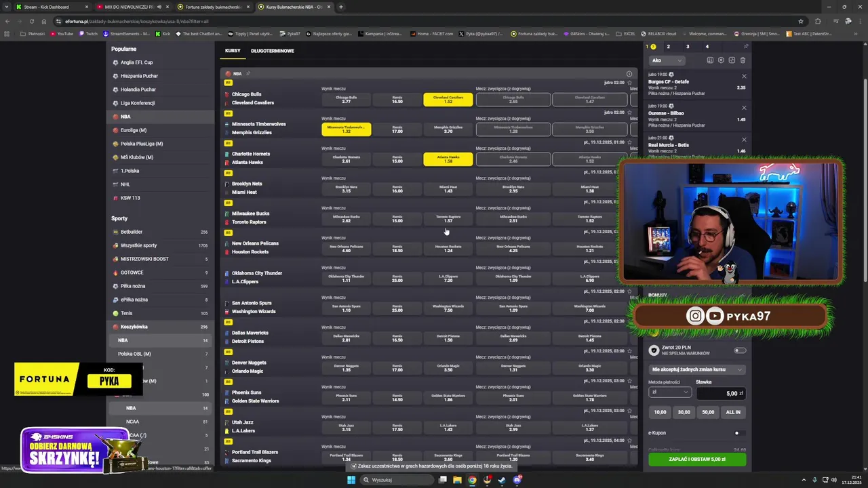Remove Ourense - Bilbao from slip
868x488 pixels.
(x=744, y=108)
